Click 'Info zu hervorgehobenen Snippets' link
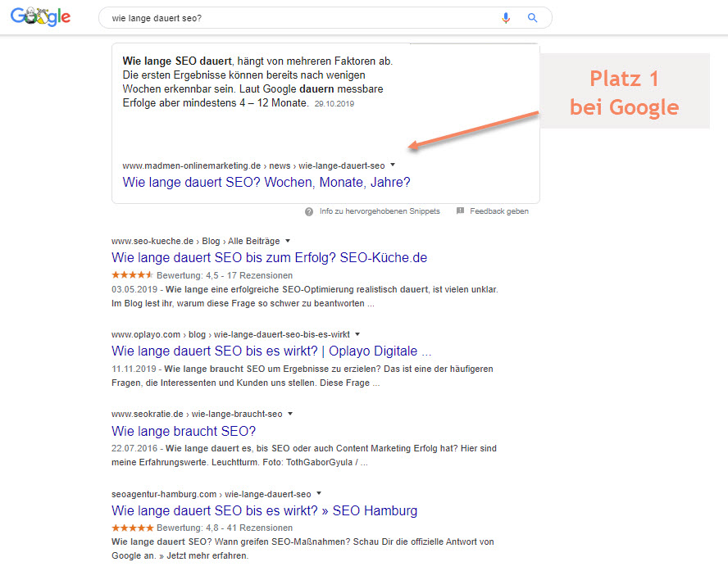Screen dimensions: 728x571 click(x=380, y=211)
